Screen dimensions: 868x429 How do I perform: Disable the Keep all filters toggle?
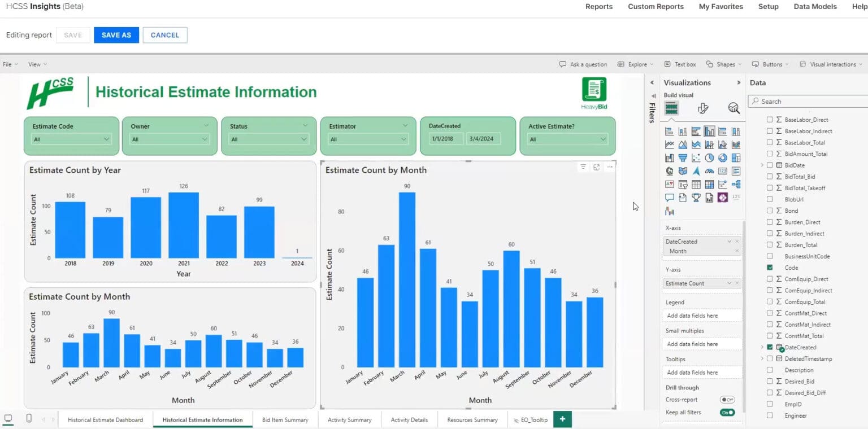point(728,412)
